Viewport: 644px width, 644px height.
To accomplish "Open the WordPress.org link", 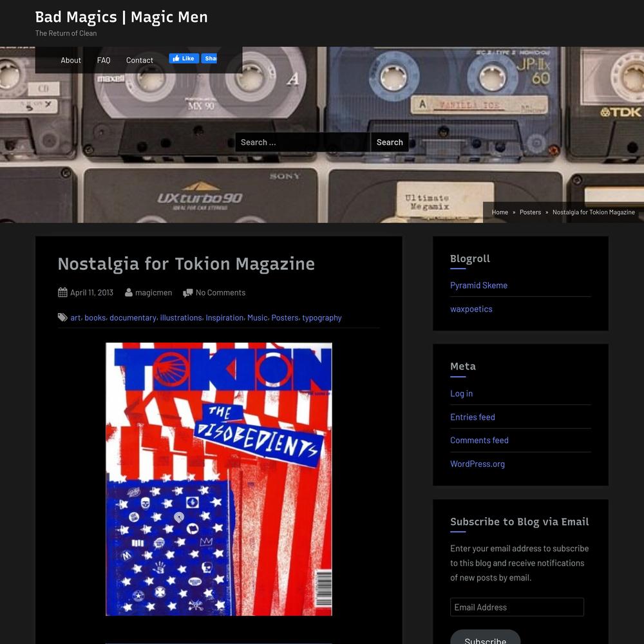I will coord(477,464).
